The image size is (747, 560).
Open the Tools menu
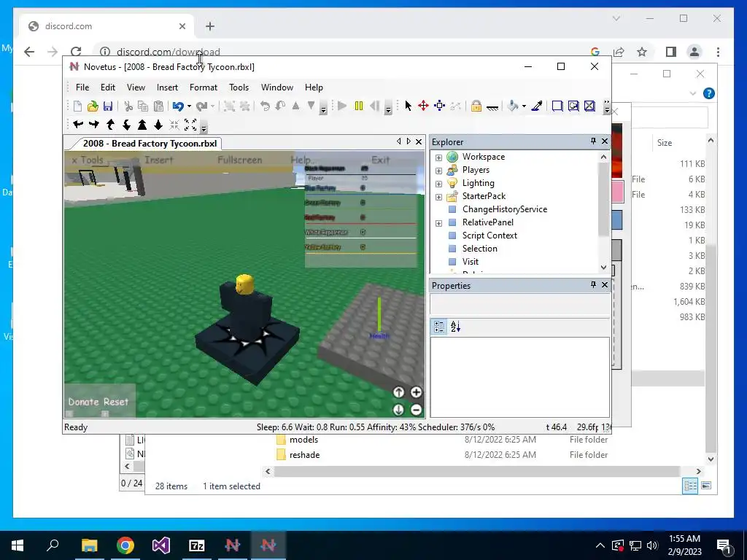[x=239, y=87]
